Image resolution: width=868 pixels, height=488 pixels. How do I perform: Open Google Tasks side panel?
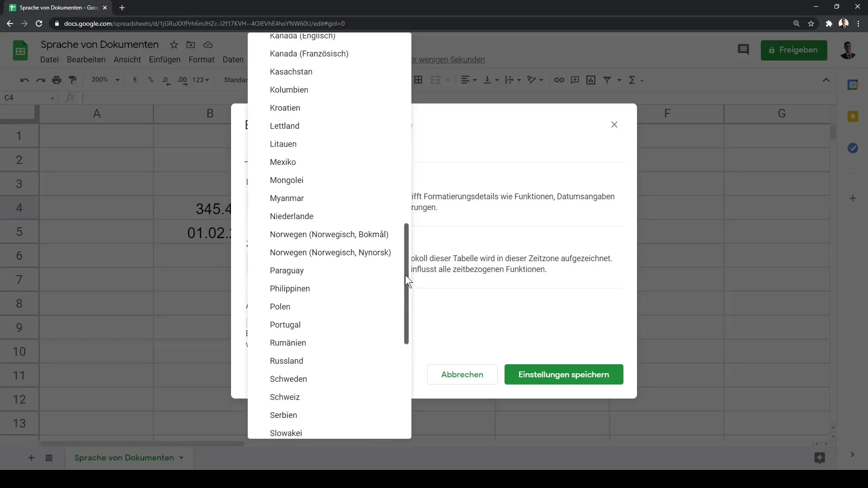[x=853, y=148]
